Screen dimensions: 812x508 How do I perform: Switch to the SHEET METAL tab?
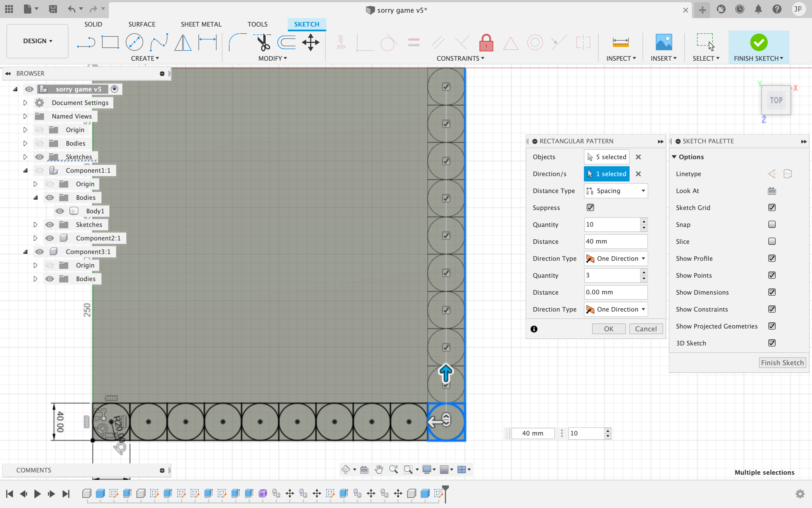click(x=201, y=24)
